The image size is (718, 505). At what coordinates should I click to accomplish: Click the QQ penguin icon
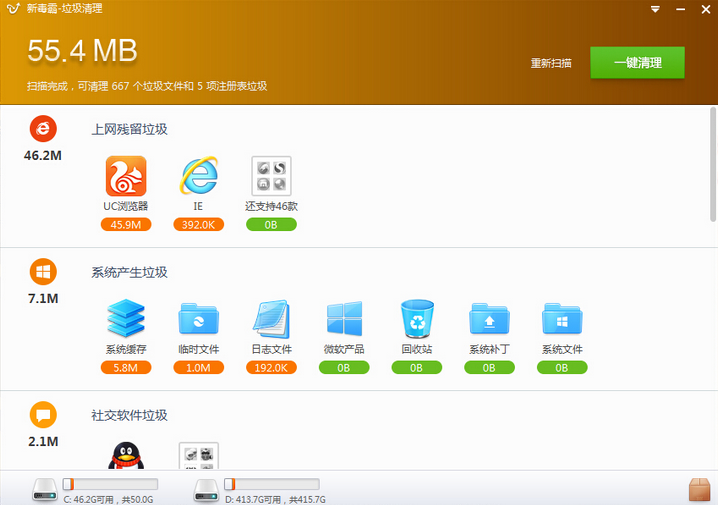[x=126, y=458]
